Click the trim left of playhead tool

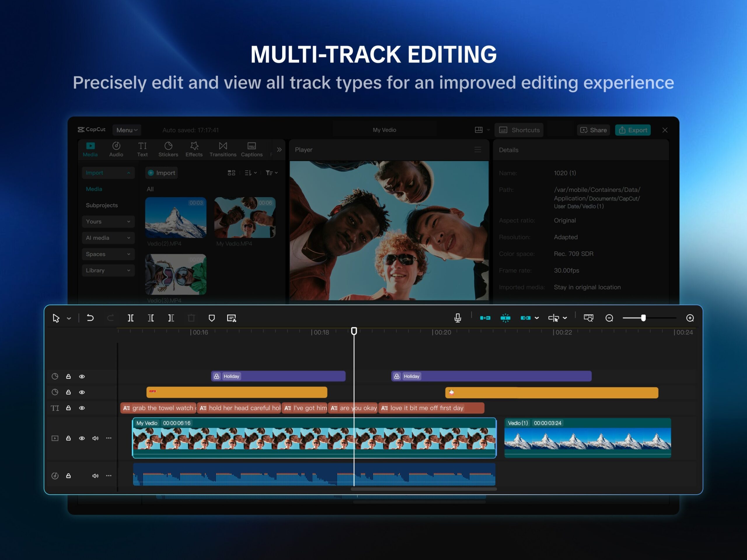click(x=151, y=318)
